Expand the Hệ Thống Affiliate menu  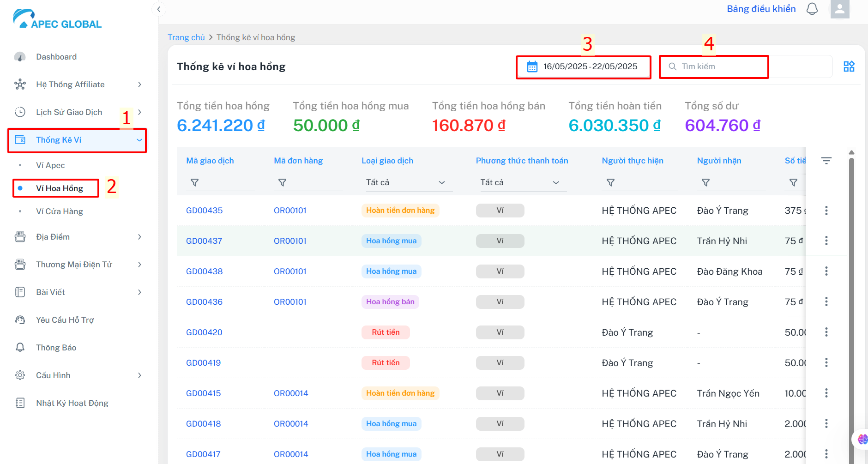click(78, 84)
